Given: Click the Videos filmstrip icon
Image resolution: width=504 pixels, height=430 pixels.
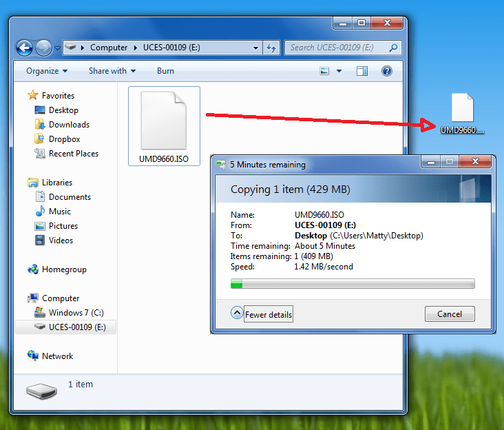Looking at the screenshot, I should pyautogui.click(x=40, y=240).
